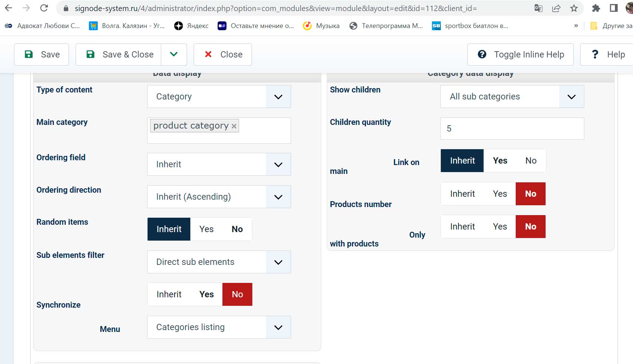Open the Яндекс bookmark
The image size is (633, 364).
click(x=191, y=26)
